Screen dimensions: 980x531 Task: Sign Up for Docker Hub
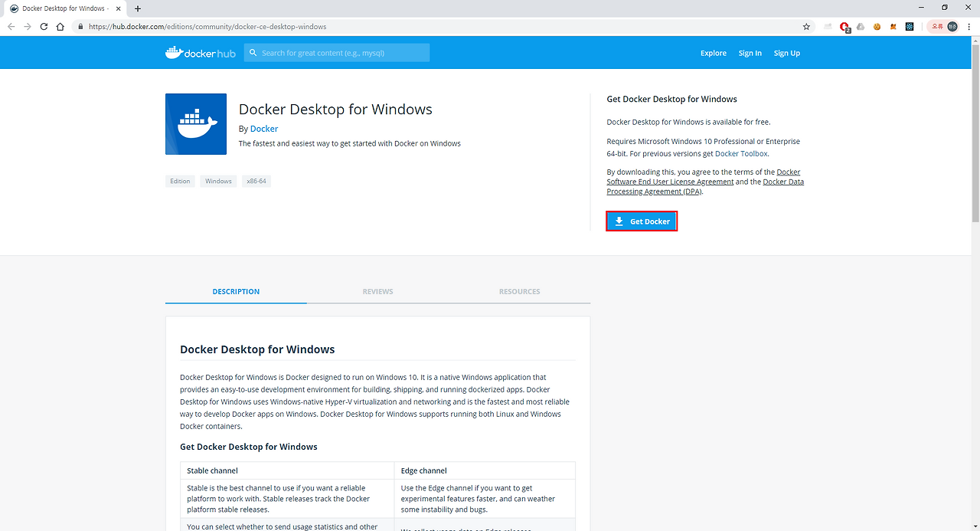pos(786,52)
